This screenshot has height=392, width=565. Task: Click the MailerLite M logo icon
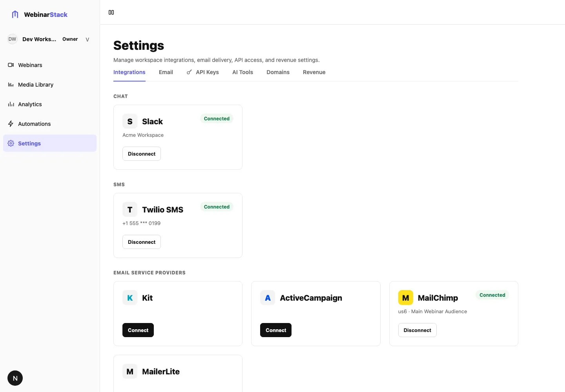[130, 372]
